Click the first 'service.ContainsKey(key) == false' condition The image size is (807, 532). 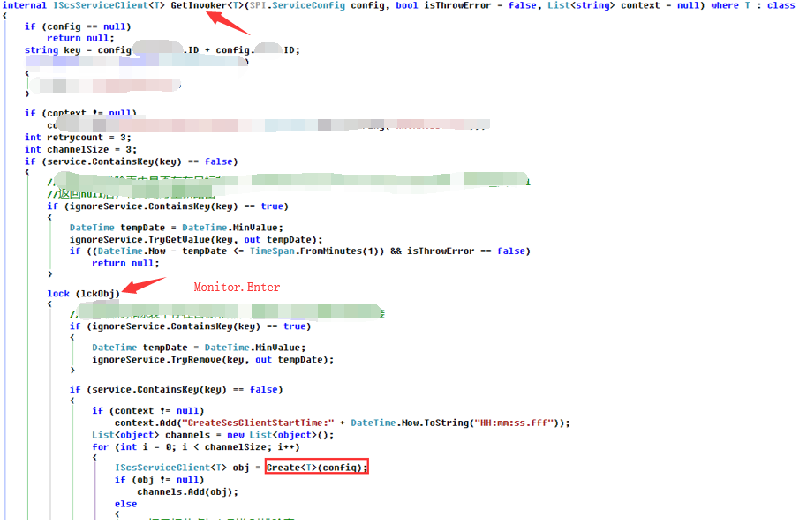140,161
